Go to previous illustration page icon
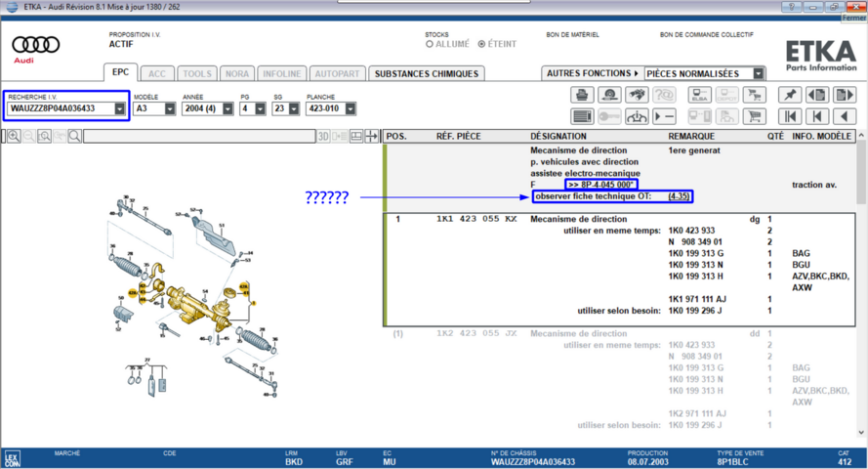Image resolution: width=868 pixels, height=469 pixels. (817, 95)
